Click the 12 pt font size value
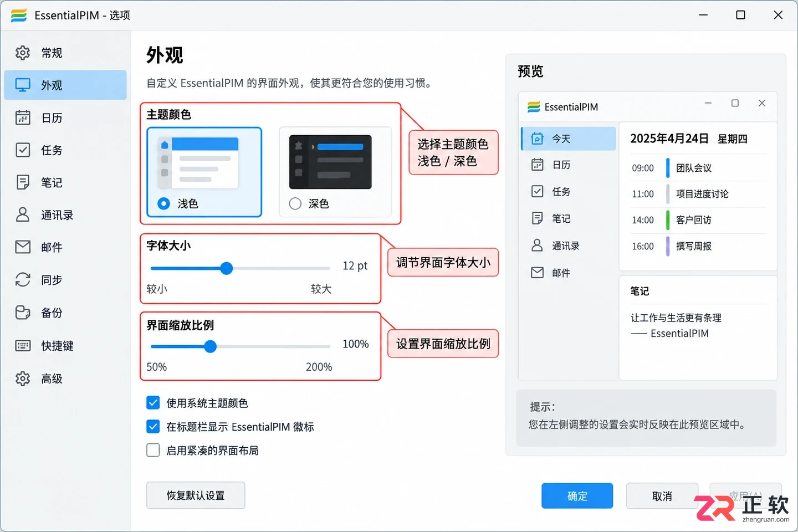798x532 pixels. click(x=355, y=265)
